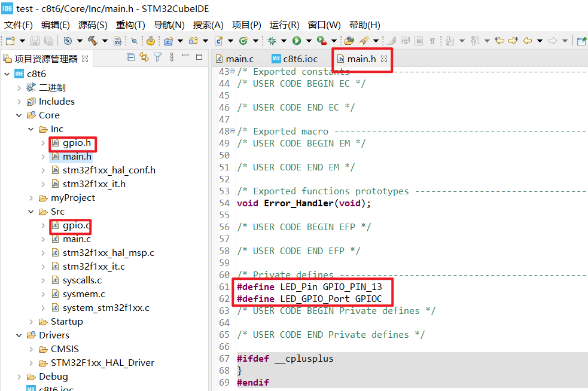Image resolution: width=588 pixels, height=391 pixels.
Task: Click the Save toolbar icon
Action: (x=35, y=41)
